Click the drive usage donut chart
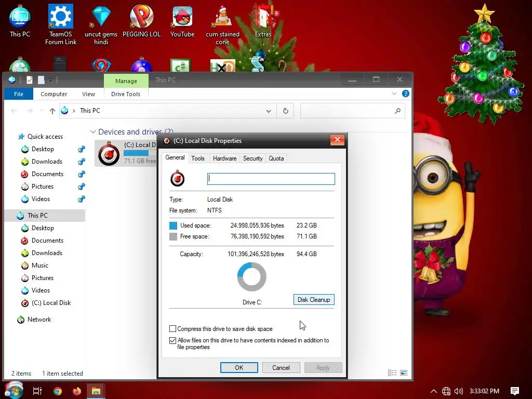This screenshot has height=399, width=532. (x=252, y=277)
